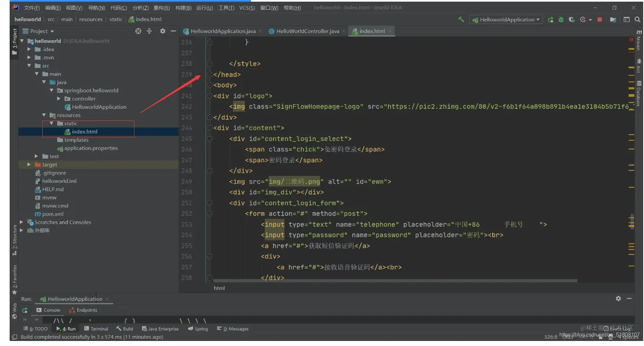
Task: Toggle code fold marker at line 245
Action: [x=210, y=139]
